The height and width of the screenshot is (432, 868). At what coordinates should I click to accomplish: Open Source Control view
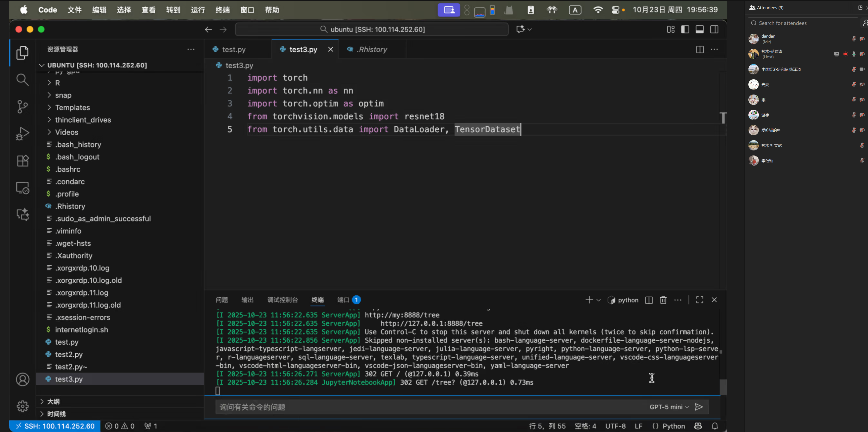(22, 107)
